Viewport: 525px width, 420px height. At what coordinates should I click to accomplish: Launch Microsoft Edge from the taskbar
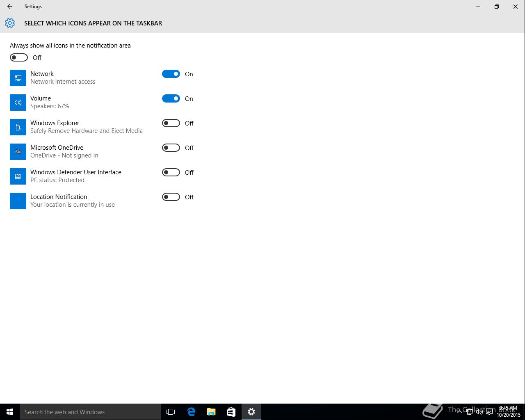tap(191, 412)
